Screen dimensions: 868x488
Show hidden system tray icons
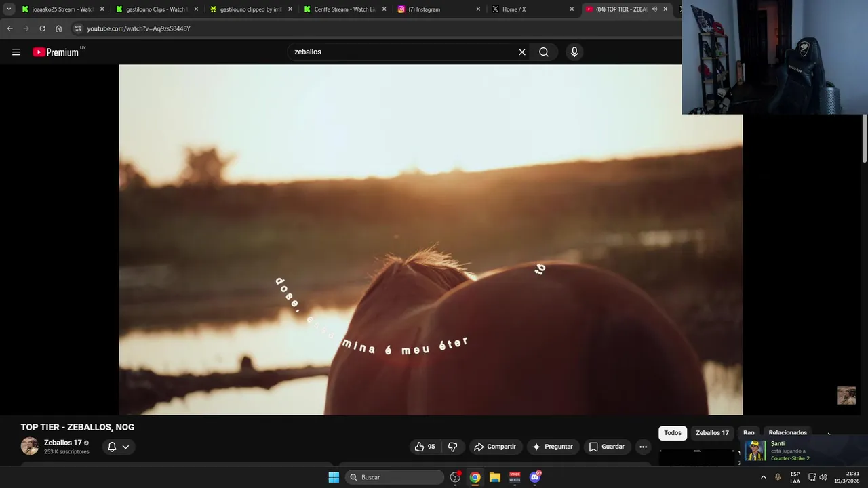pyautogui.click(x=763, y=477)
